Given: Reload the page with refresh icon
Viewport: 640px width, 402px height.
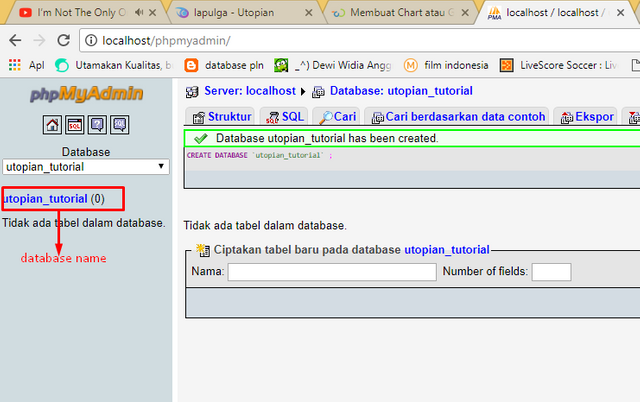Looking at the screenshot, I should coord(63,40).
